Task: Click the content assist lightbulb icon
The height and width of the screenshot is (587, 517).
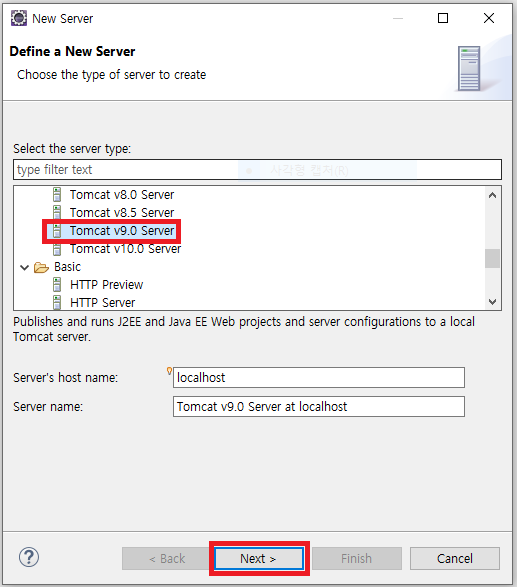Action: [169, 371]
